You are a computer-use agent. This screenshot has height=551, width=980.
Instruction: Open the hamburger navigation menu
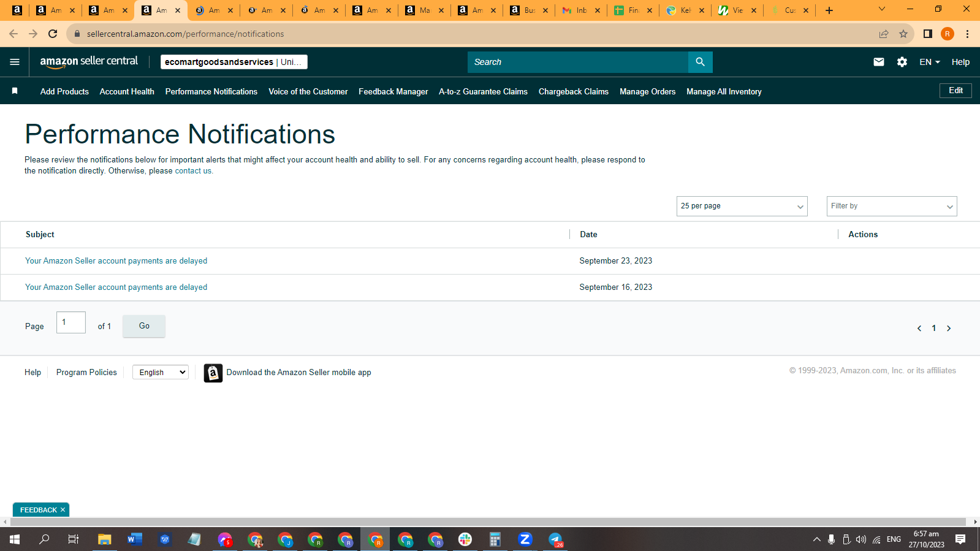click(x=15, y=62)
